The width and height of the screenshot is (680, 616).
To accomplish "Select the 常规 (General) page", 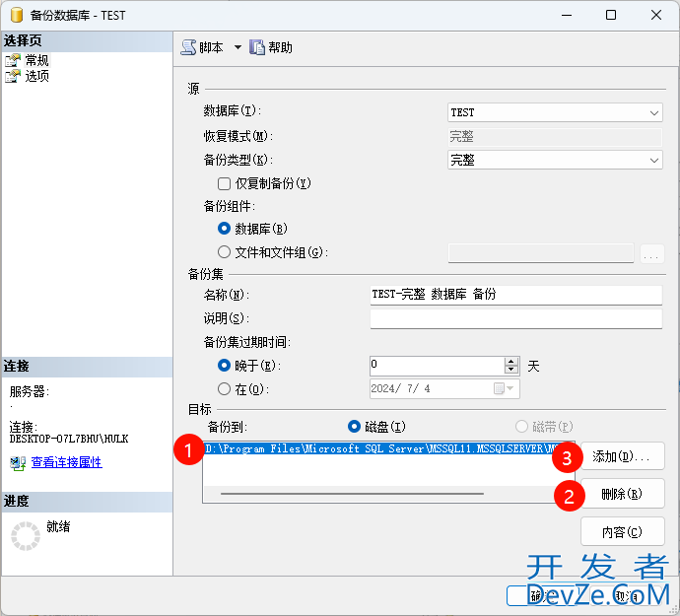I will [36, 60].
